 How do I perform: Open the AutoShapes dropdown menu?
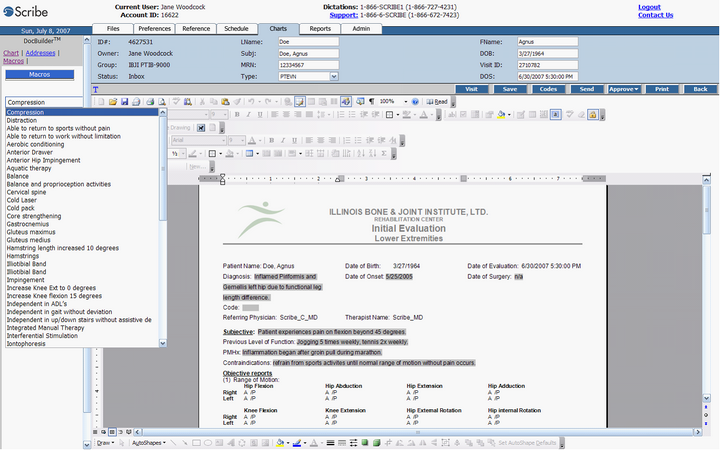click(x=149, y=443)
